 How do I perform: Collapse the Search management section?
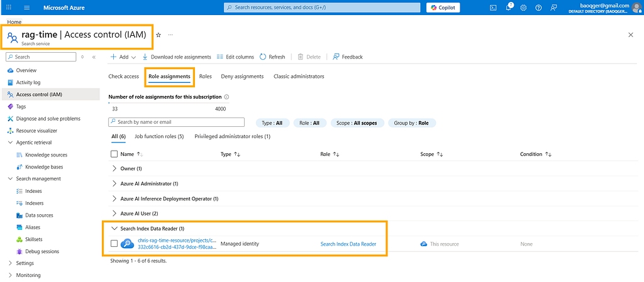(x=10, y=179)
